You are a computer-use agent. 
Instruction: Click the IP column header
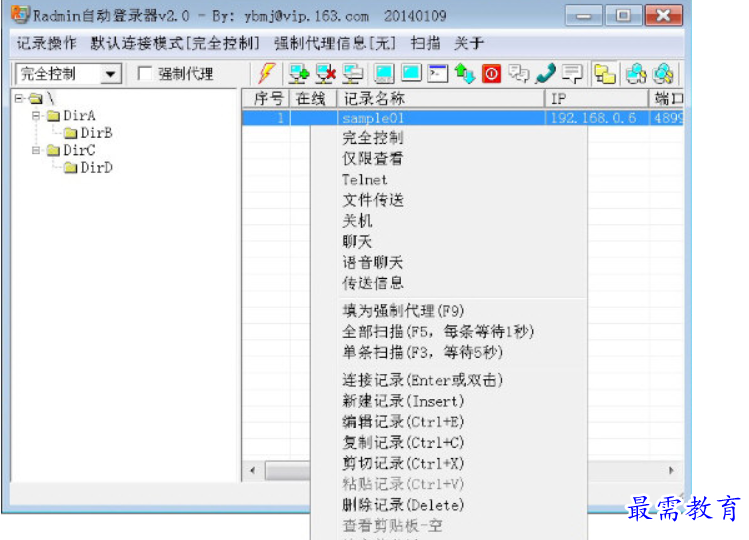click(597, 99)
